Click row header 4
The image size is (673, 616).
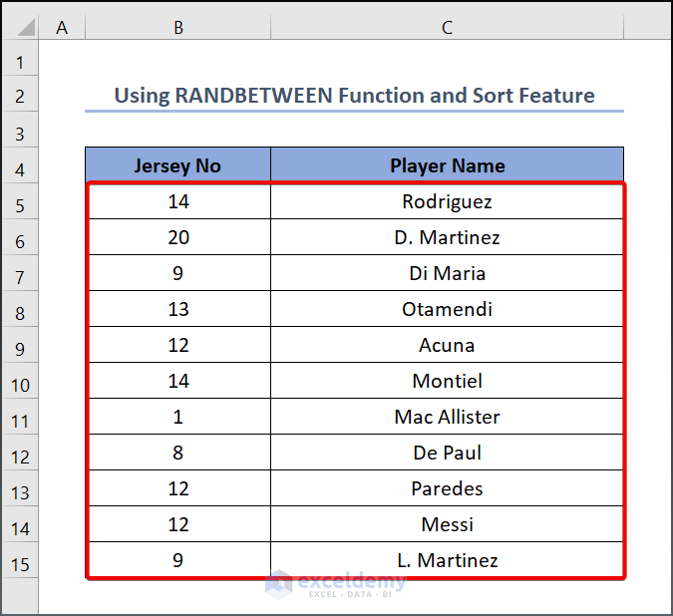pos(20,169)
